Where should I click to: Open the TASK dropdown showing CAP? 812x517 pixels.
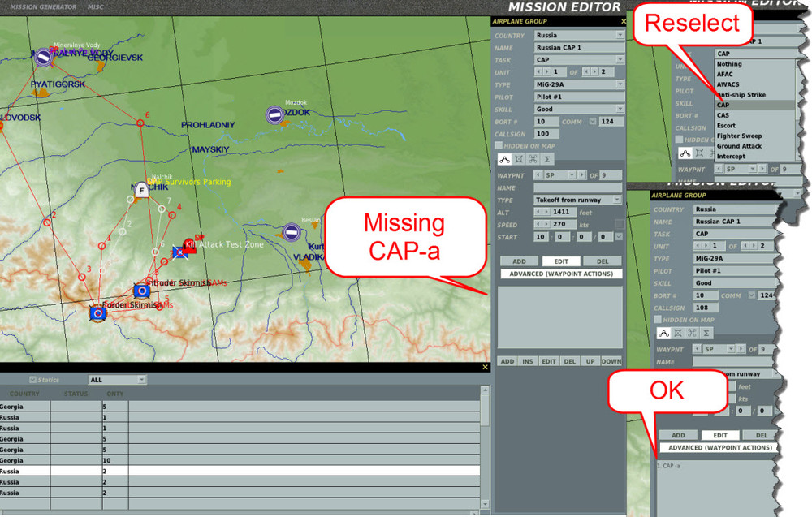pos(578,58)
